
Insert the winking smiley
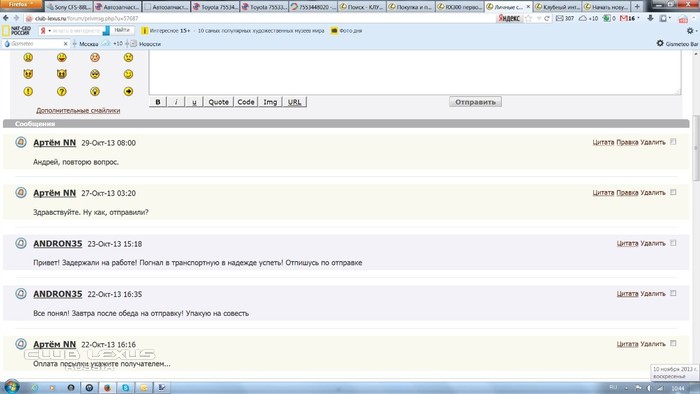[x=129, y=74]
